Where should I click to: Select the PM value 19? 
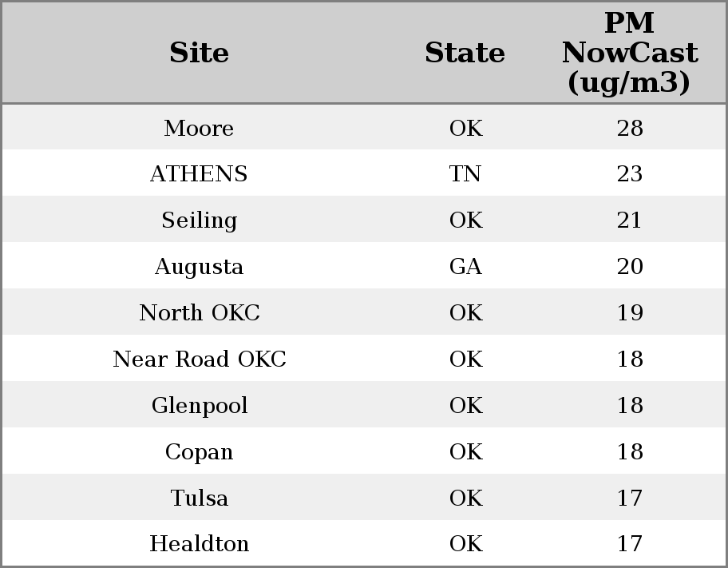click(630, 313)
